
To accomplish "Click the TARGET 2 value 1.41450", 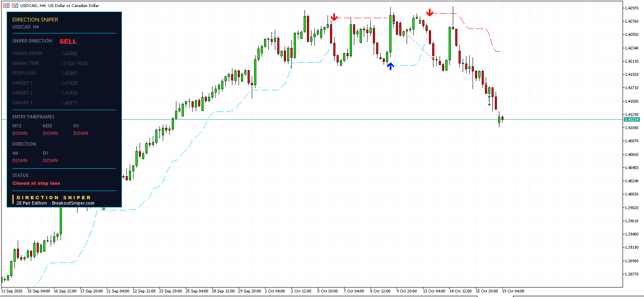I will tap(69, 93).
